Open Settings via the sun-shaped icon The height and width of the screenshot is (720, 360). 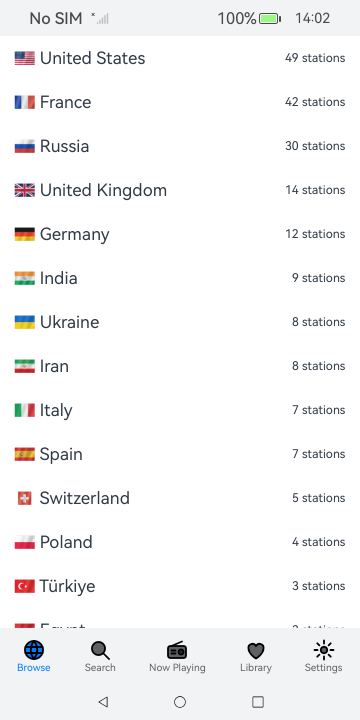coord(324,650)
